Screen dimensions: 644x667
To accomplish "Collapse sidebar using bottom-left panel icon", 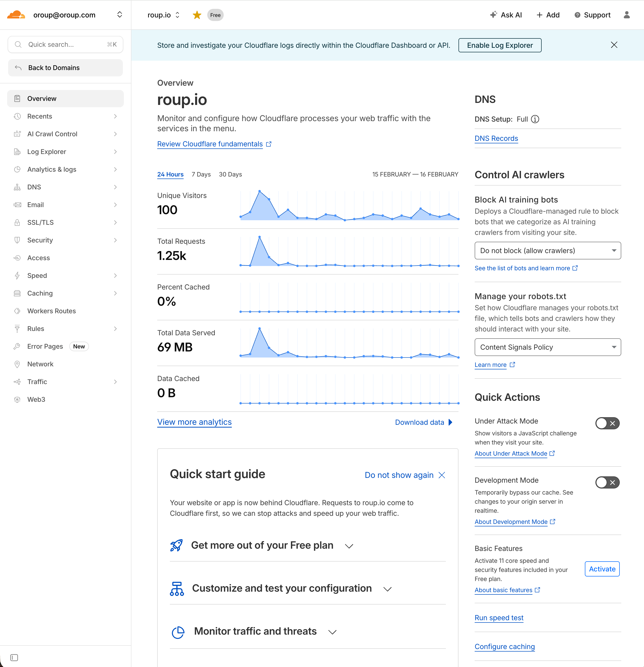I will pos(14,657).
